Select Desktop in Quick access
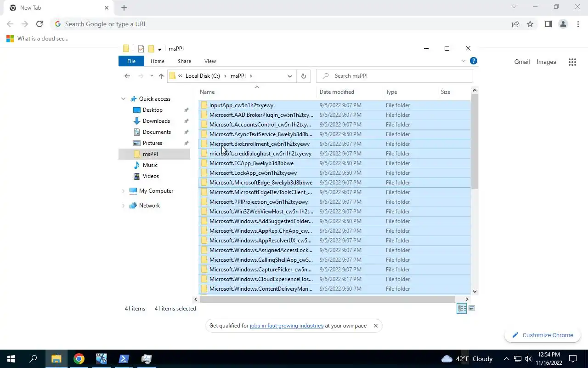This screenshot has width=588, height=368. point(153,110)
